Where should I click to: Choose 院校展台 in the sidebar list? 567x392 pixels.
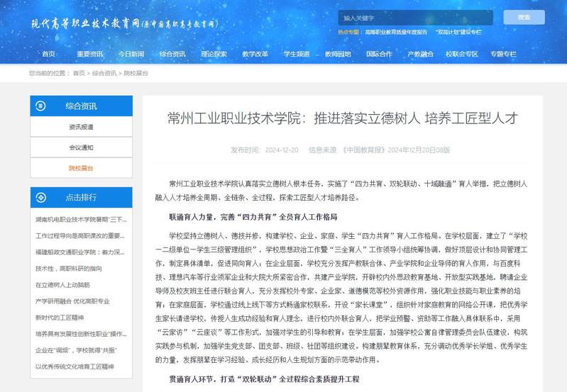tap(81, 168)
